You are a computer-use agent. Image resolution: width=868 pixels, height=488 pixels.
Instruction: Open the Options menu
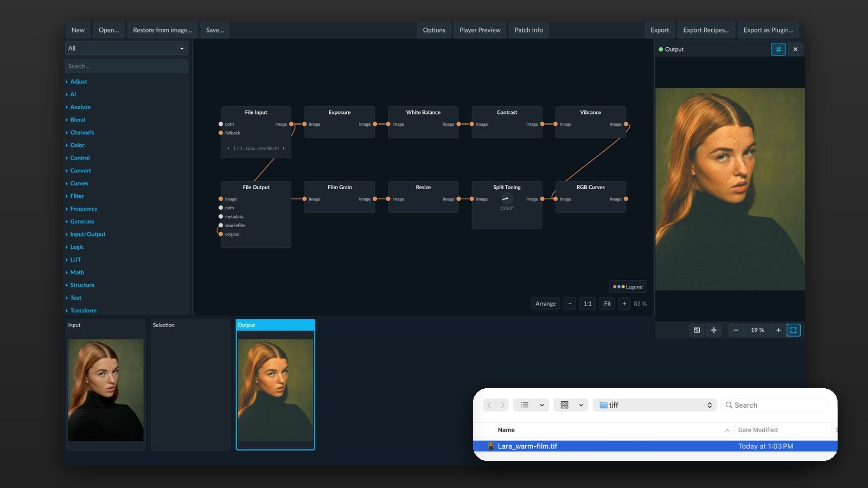(x=434, y=30)
